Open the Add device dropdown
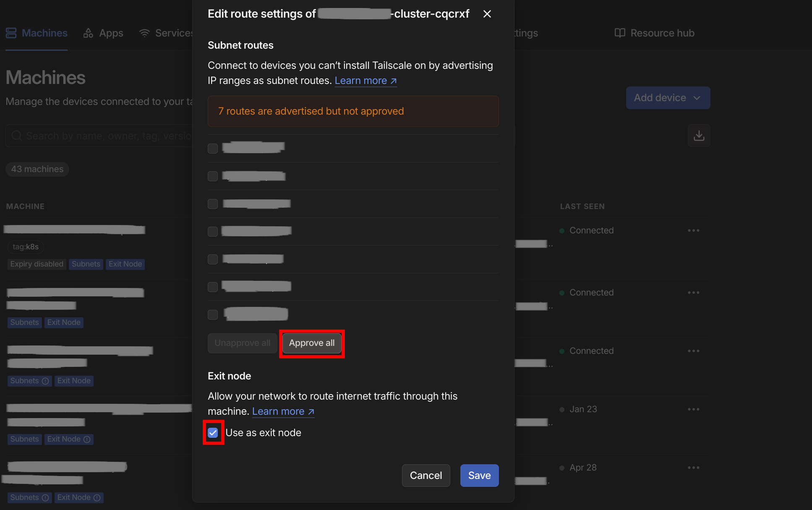The height and width of the screenshot is (510, 812). [x=668, y=97]
